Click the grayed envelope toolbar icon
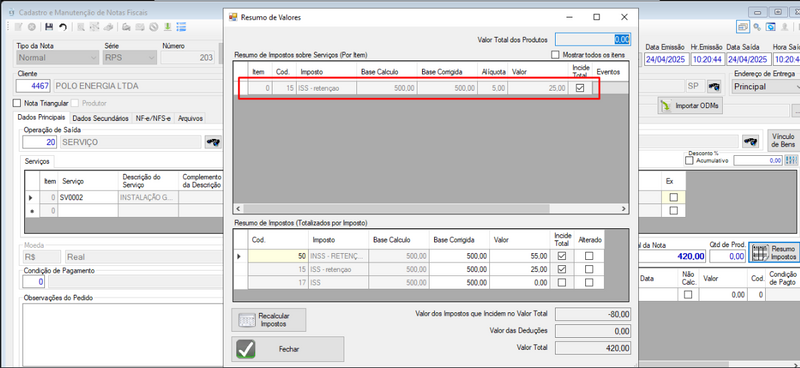This screenshot has height=368, width=800. pyautogui.click(x=140, y=27)
